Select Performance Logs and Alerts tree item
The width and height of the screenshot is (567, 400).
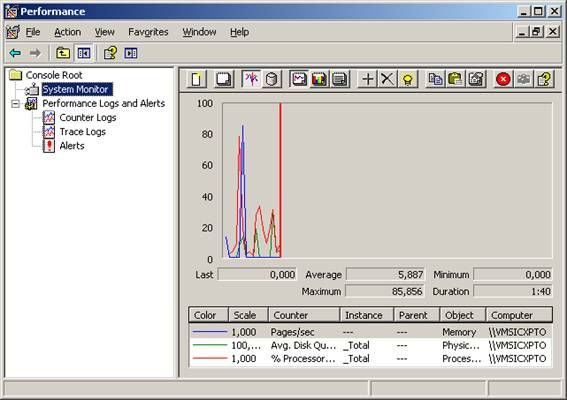[103, 103]
